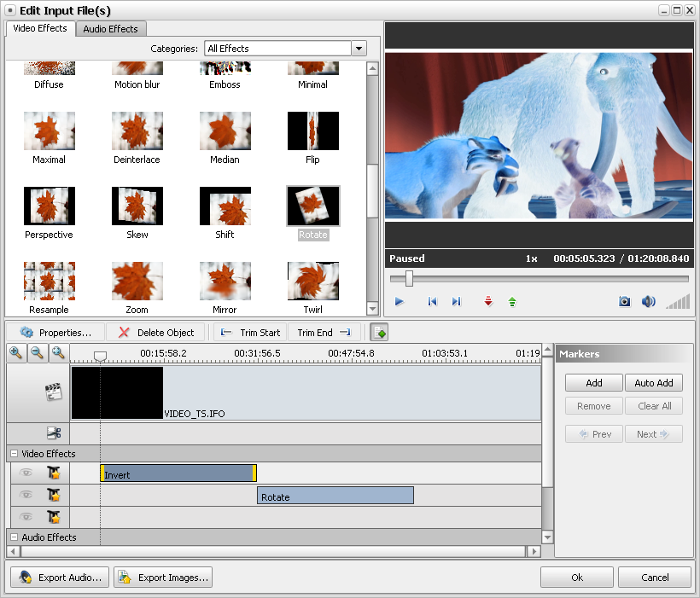The width and height of the screenshot is (700, 598).
Task: Toggle visibility eye of third effect row
Action: click(x=26, y=517)
